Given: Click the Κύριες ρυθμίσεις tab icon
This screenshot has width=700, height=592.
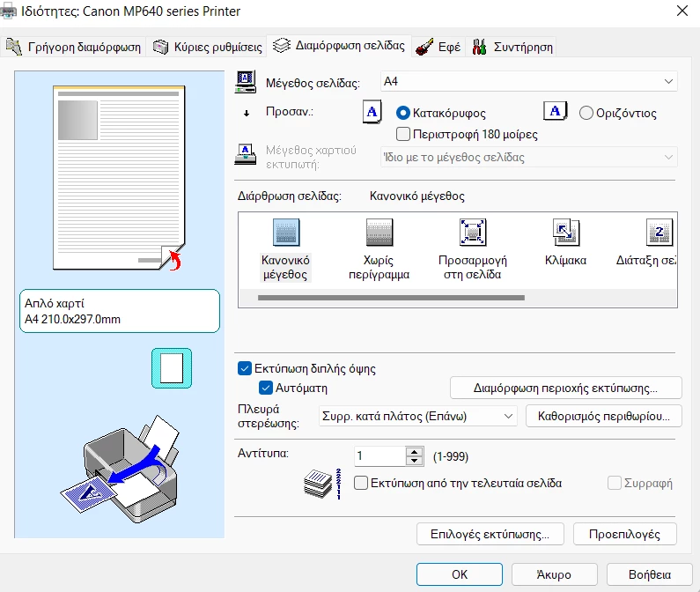Looking at the screenshot, I should click(x=160, y=47).
